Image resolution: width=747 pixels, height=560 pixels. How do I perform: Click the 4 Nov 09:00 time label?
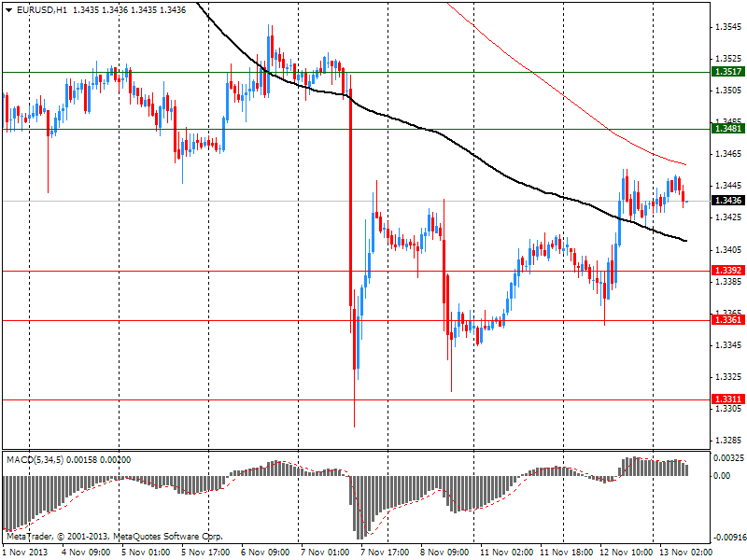(x=86, y=553)
